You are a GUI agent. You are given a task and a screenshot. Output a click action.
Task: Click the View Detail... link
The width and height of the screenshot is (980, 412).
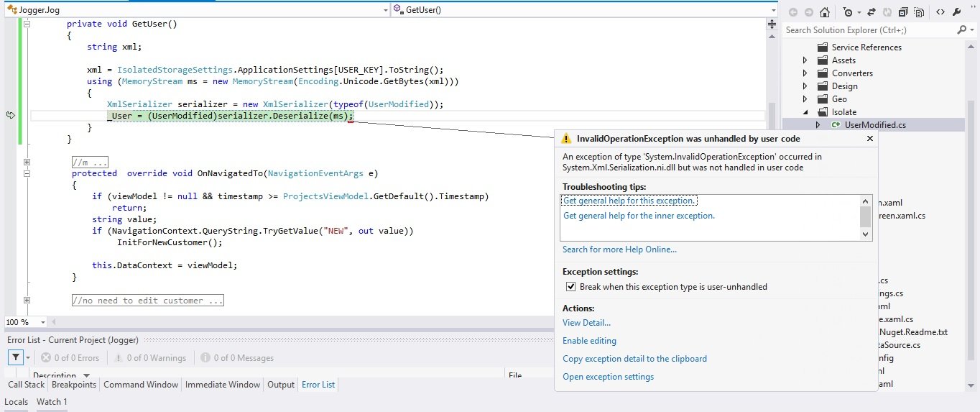[586, 323]
